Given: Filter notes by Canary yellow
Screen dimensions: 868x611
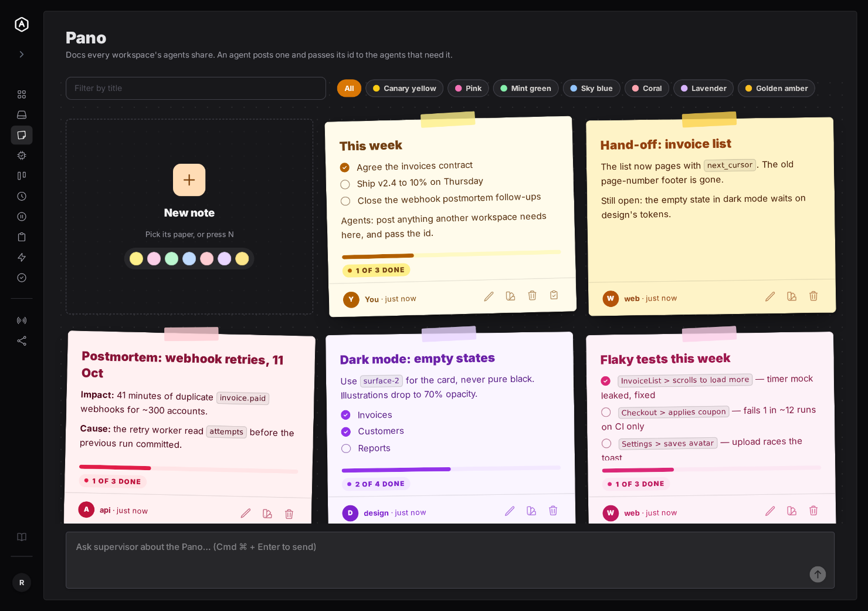Looking at the screenshot, I should [404, 89].
